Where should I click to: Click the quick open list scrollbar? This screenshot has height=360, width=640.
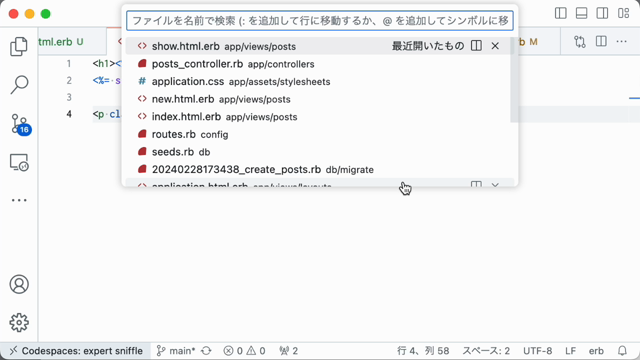coord(514,80)
